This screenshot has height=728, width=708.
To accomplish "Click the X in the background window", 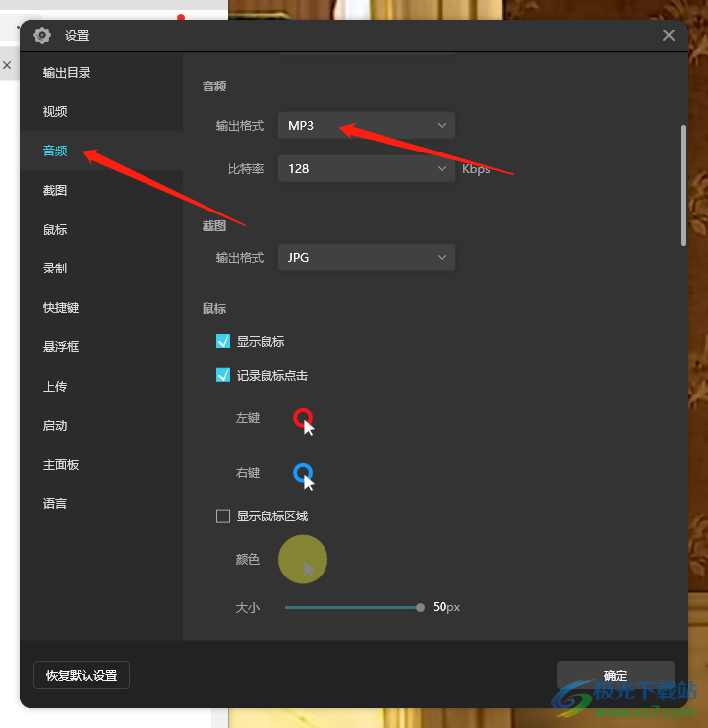I will (7, 65).
